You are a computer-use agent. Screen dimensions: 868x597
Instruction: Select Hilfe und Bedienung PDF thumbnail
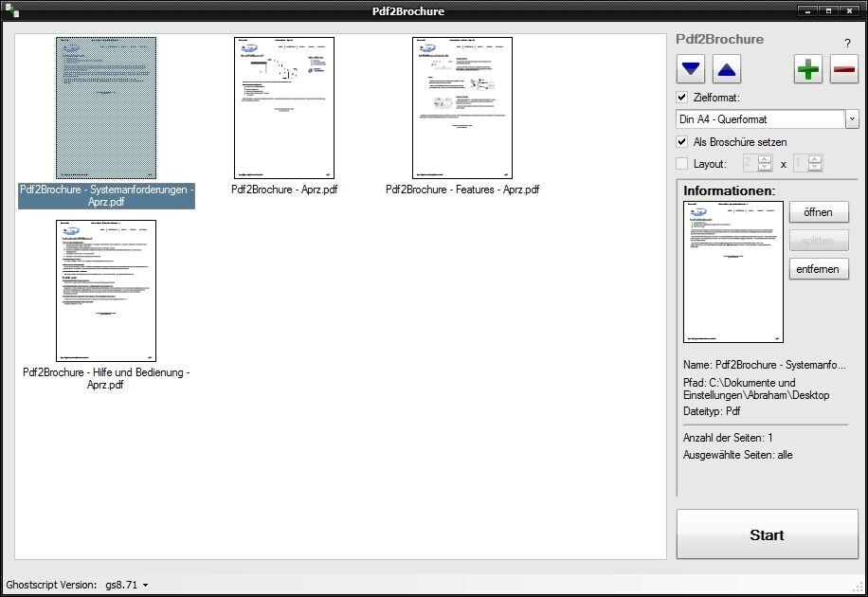106,291
